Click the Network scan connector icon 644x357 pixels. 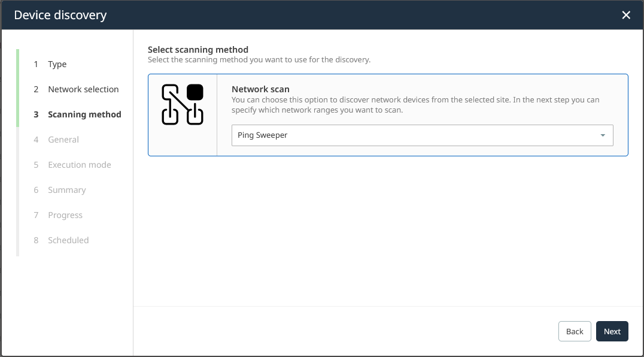pyautogui.click(x=183, y=105)
